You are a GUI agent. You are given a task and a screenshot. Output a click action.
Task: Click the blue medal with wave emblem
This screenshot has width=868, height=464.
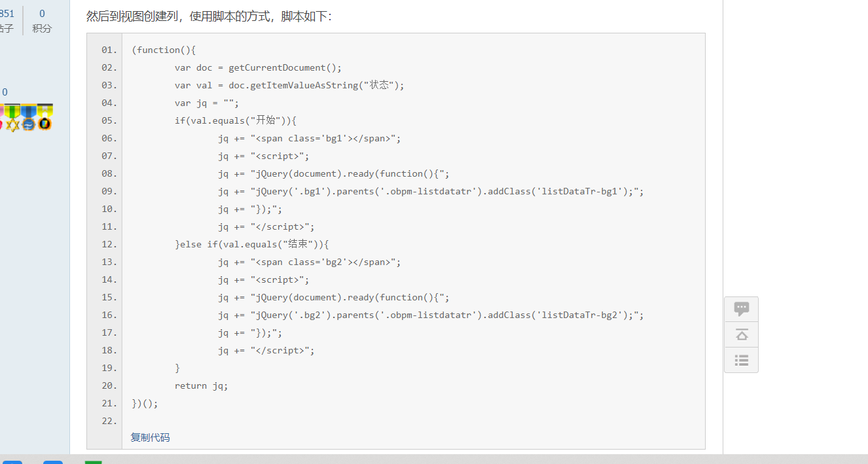click(28, 118)
